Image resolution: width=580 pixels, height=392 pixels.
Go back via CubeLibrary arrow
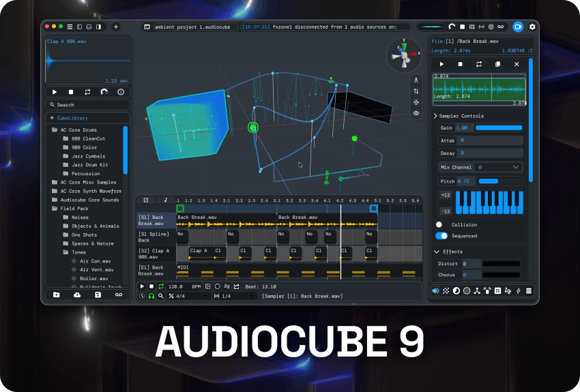click(x=52, y=118)
